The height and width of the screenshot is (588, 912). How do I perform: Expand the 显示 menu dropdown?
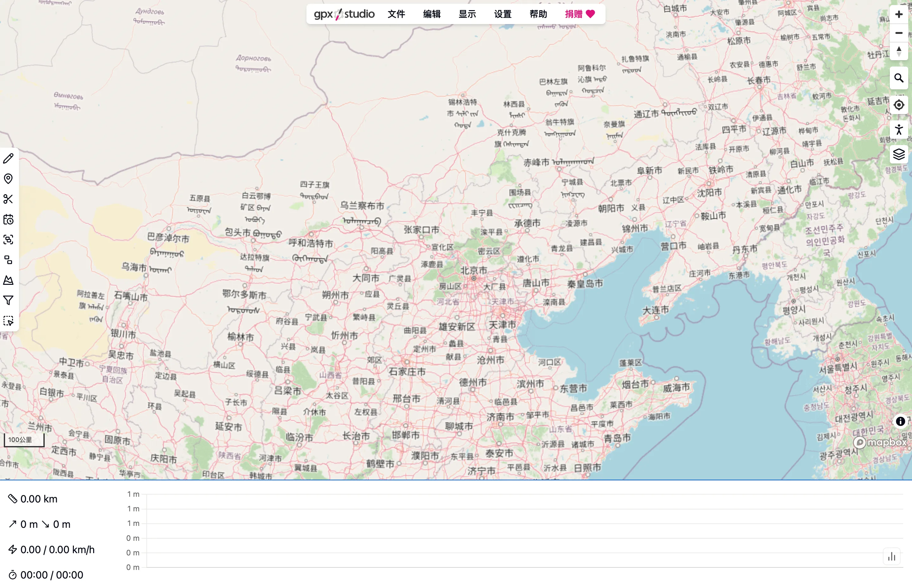click(x=467, y=14)
